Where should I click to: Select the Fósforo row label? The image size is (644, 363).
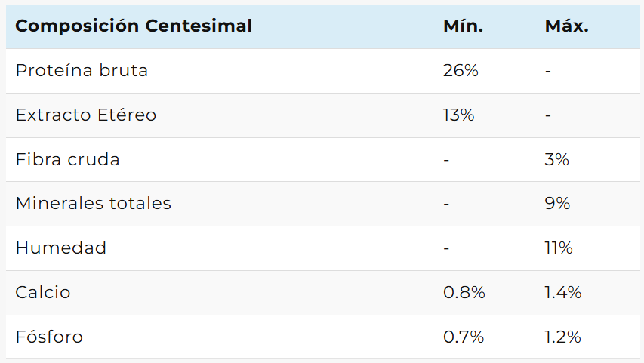49,337
